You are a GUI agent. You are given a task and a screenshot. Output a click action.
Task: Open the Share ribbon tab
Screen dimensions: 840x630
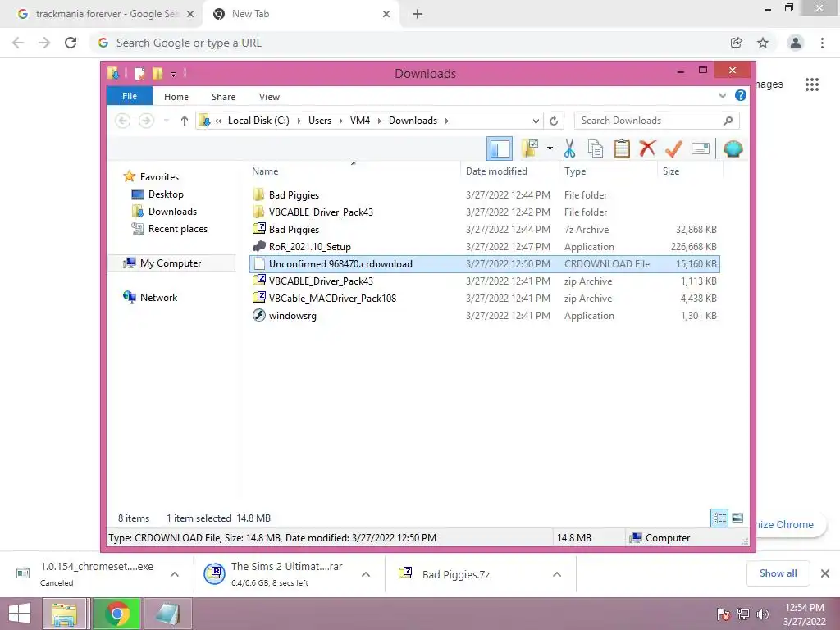click(223, 97)
